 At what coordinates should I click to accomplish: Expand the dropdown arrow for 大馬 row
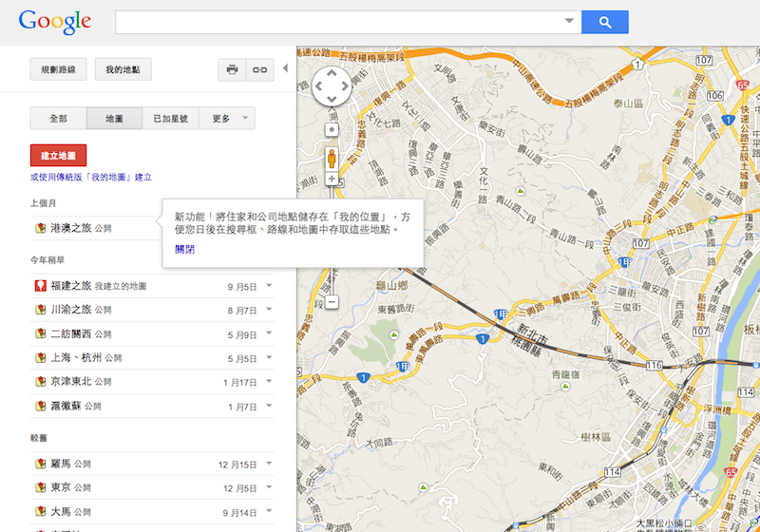click(x=269, y=511)
